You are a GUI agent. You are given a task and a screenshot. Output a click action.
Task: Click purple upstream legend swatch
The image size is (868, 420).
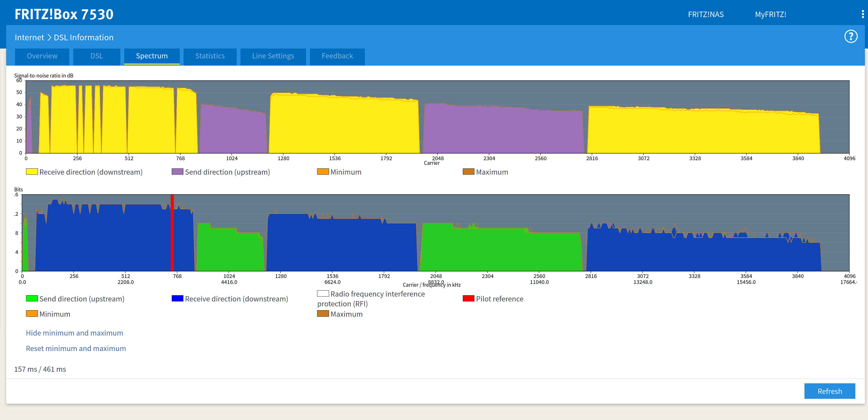[177, 172]
